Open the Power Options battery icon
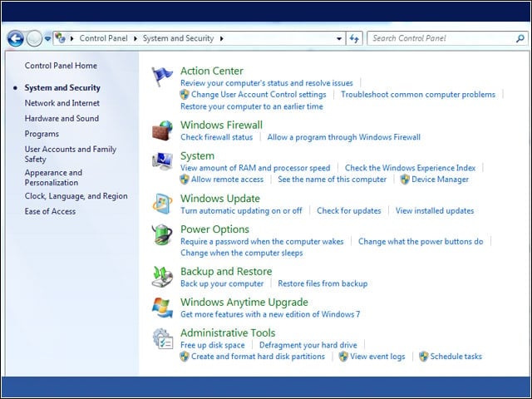532x399 pixels. pos(162,234)
